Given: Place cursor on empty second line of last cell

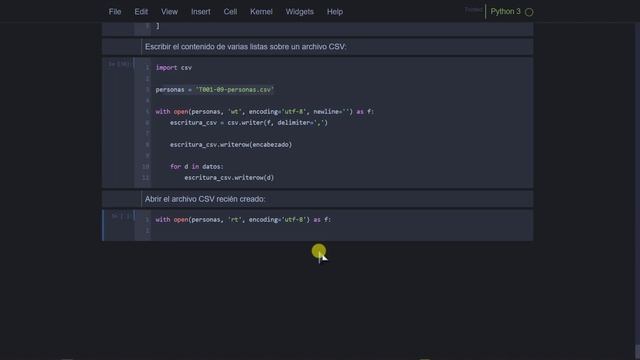Looking at the screenshot, I should tap(341, 231).
